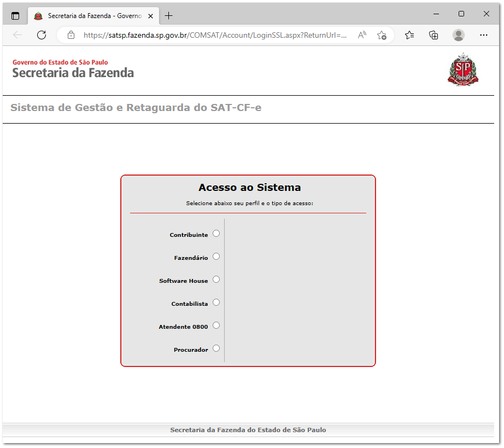Open the browser profile menu
This screenshot has height=448, width=504.
click(458, 34)
